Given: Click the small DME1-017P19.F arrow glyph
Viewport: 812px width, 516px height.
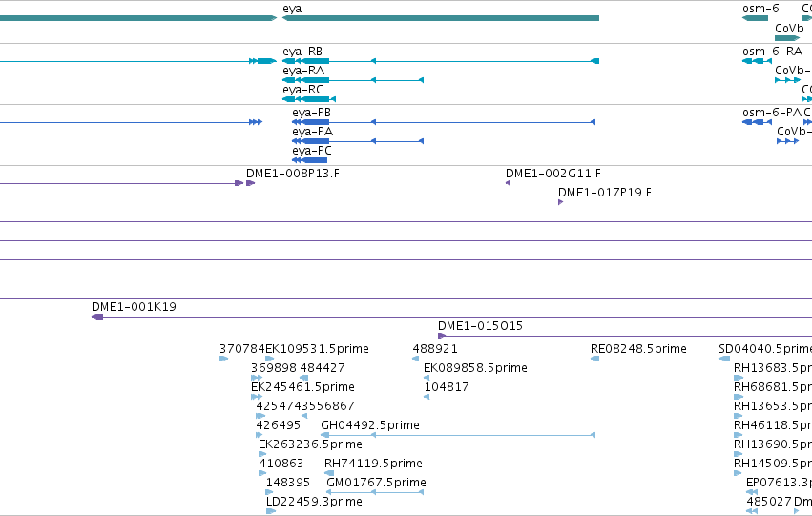Looking at the screenshot, I should click(x=560, y=202).
